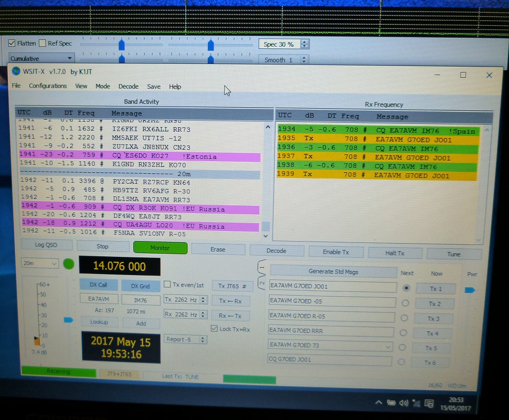
Task: Enable the Tx even/1st checkbox
Action: tap(168, 285)
